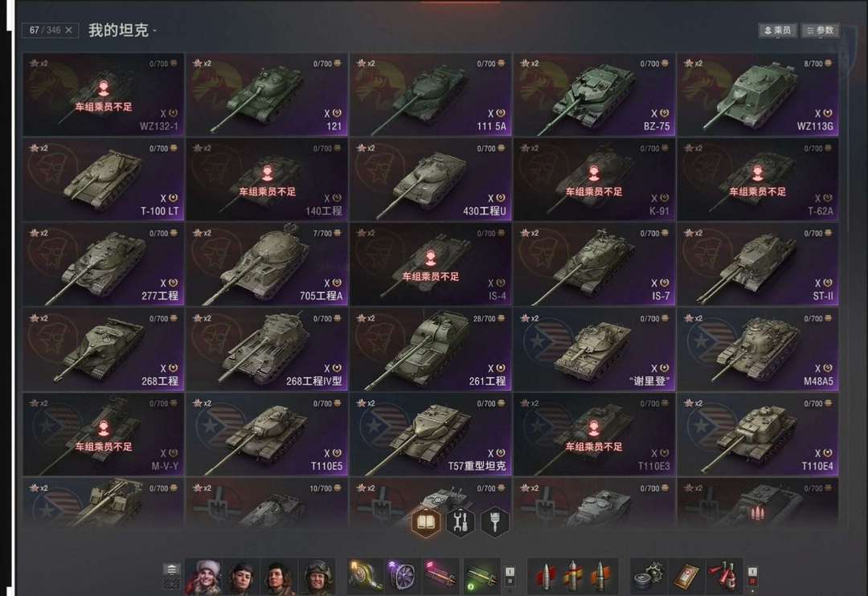Open the barracks icon beside crew portraits

[x=172, y=569]
